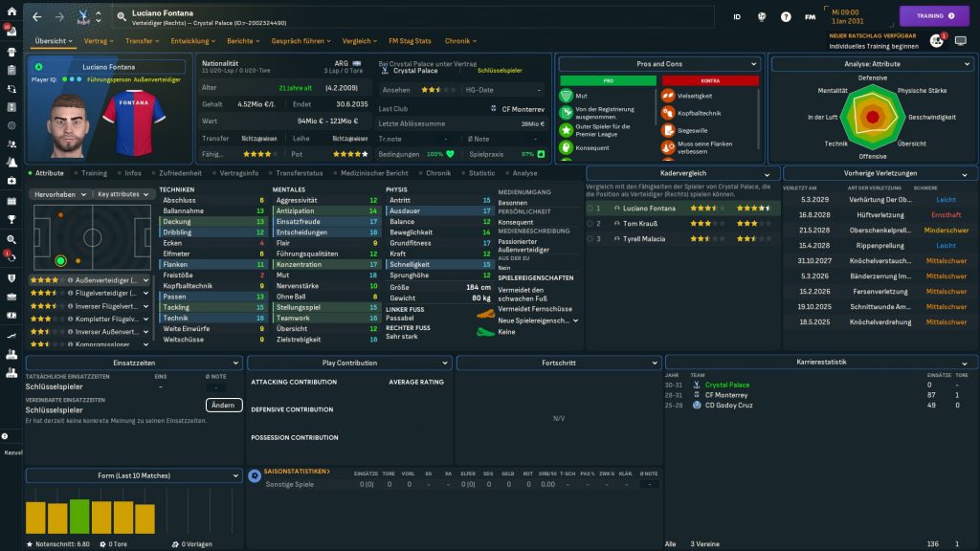Click the magnifier search icon beside player name

(122, 16)
